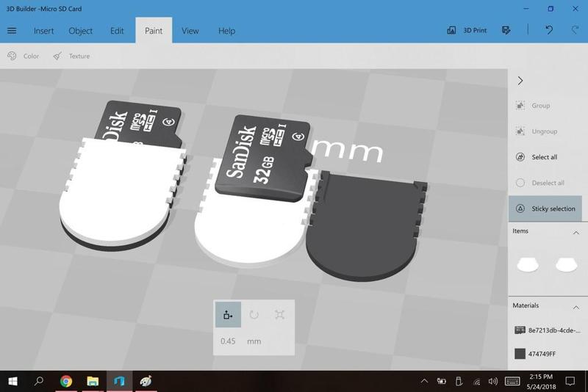588x392 pixels.
Task: Open the volume tray icon
Action: (x=492, y=381)
